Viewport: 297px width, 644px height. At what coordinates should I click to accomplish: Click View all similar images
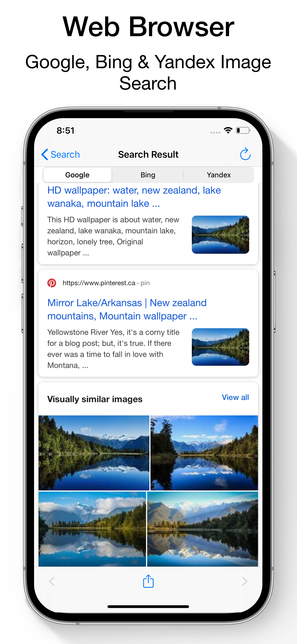click(x=235, y=397)
